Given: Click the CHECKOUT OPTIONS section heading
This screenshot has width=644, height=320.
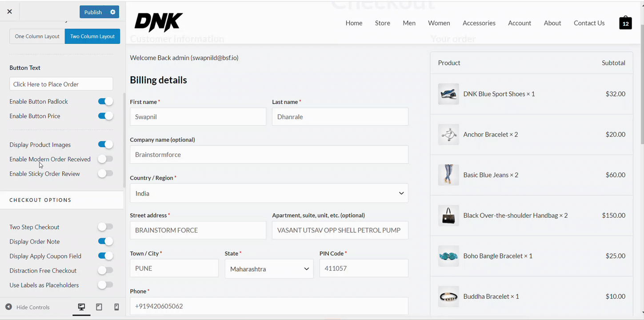Looking at the screenshot, I should [x=40, y=200].
